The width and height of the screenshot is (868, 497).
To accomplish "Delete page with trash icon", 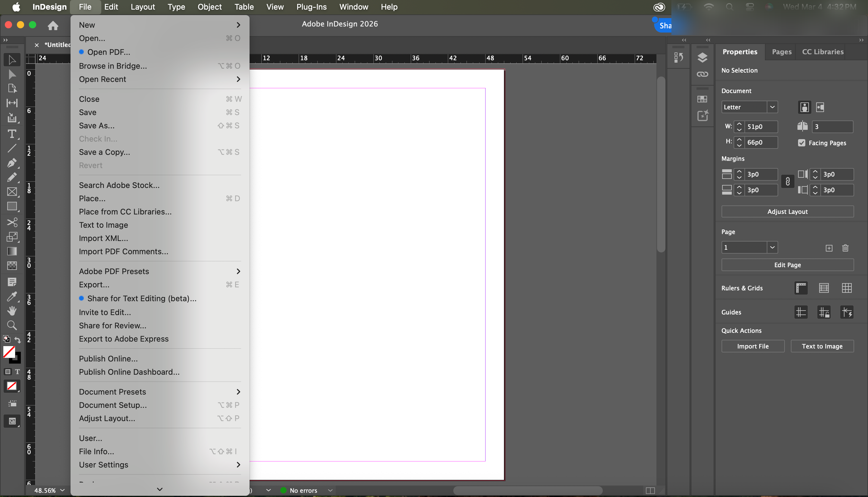I will (x=845, y=248).
